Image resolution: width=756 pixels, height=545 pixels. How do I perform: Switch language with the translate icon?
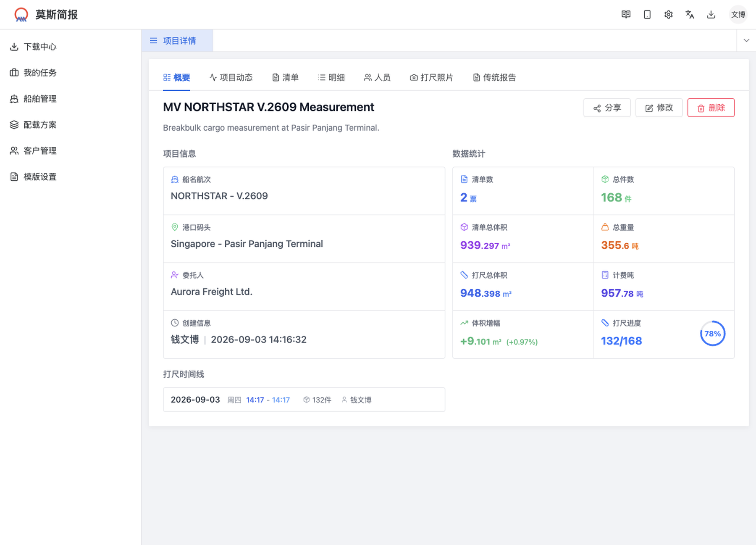[x=690, y=15]
